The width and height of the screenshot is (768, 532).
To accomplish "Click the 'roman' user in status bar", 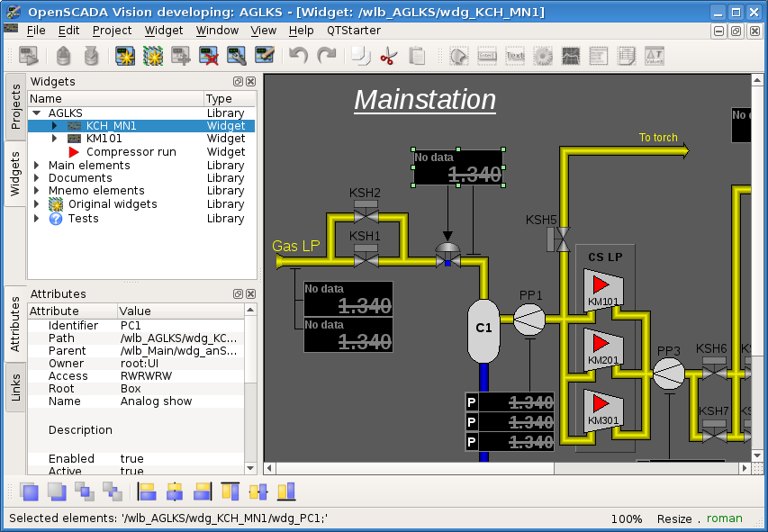I will 725,518.
